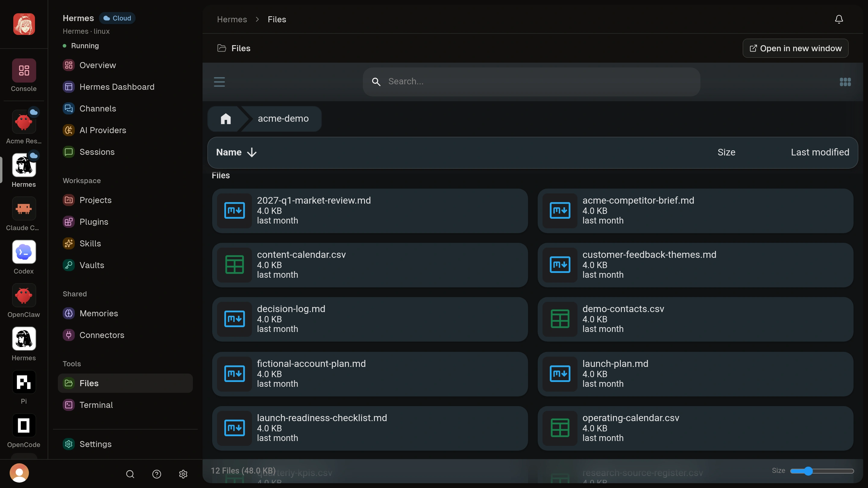Viewport: 868px width, 488px height.
Task: Open Hermes Dashboard sidebar item
Action: click(x=125, y=87)
